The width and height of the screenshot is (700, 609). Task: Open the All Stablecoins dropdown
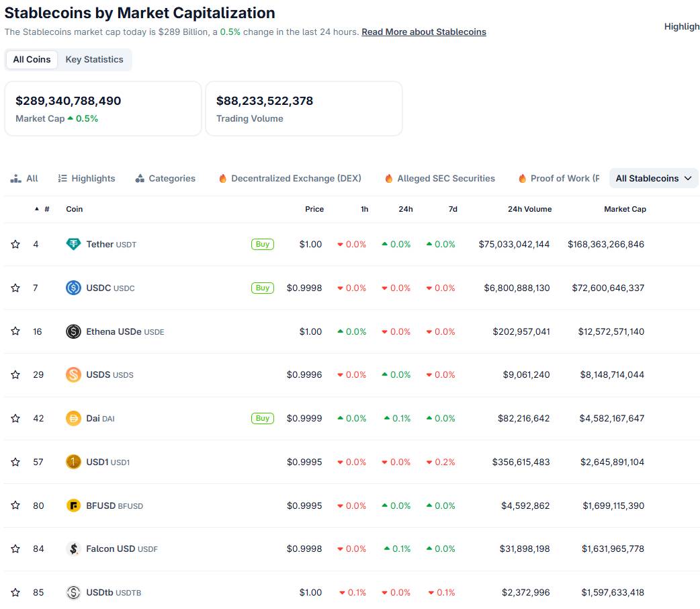click(654, 178)
